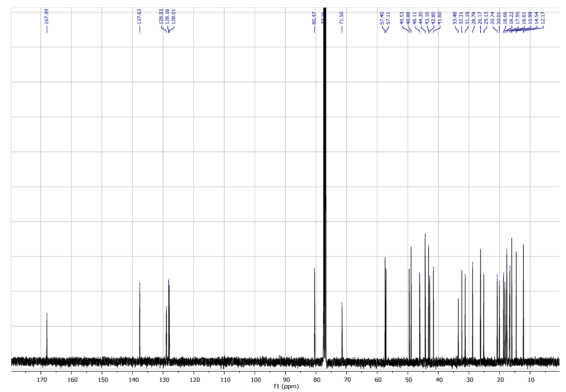Click the 43.16 peak label
566x392 pixels.
427,18
